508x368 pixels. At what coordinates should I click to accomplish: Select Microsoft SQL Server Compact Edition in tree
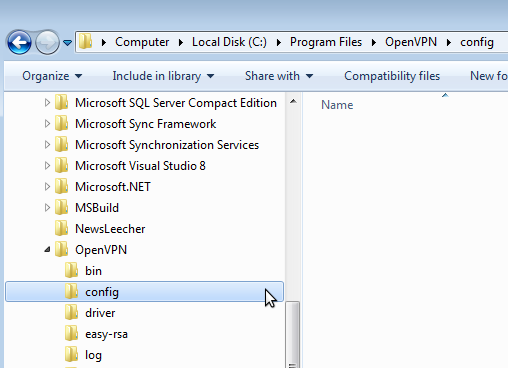click(x=176, y=103)
